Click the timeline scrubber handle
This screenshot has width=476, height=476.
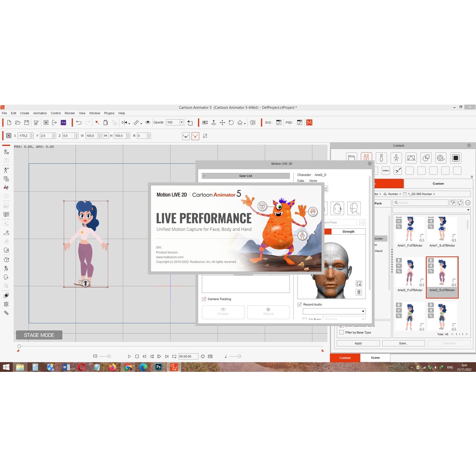[19, 346]
